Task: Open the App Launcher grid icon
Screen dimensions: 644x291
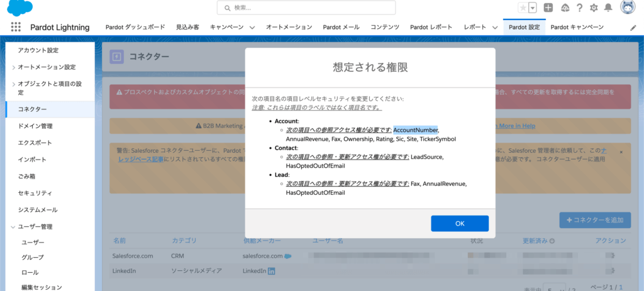Action: [16, 27]
